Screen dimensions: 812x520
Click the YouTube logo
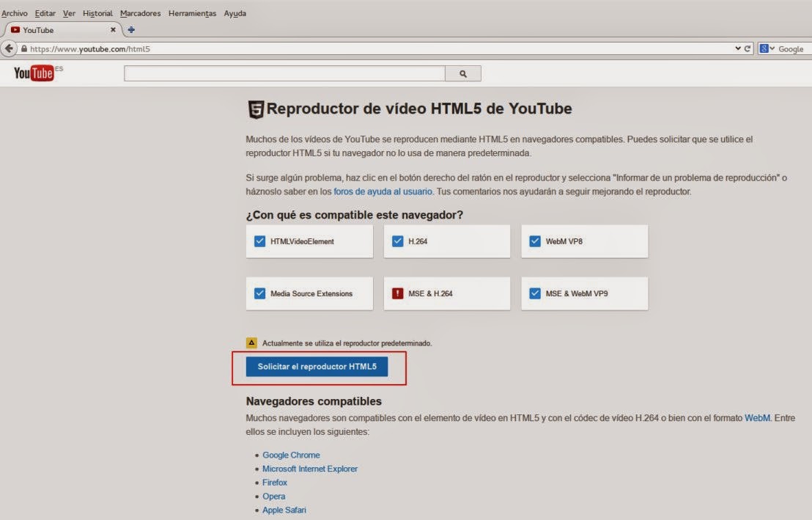click(x=34, y=73)
